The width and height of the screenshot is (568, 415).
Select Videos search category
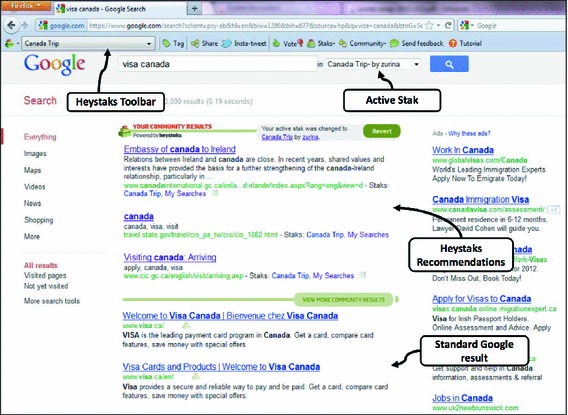point(35,187)
